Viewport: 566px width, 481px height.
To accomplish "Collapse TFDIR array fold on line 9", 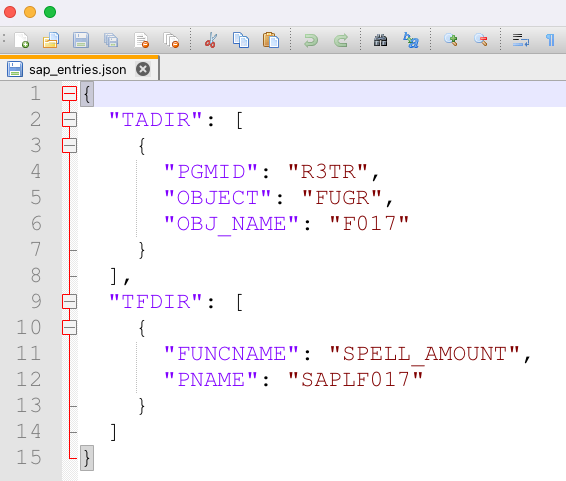I will click(x=69, y=302).
